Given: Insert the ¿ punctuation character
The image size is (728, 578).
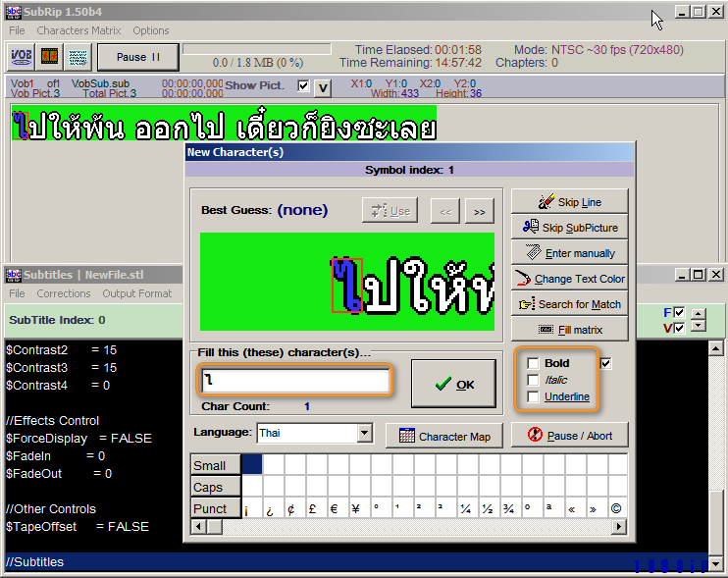Looking at the screenshot, I should pos(274,509).
